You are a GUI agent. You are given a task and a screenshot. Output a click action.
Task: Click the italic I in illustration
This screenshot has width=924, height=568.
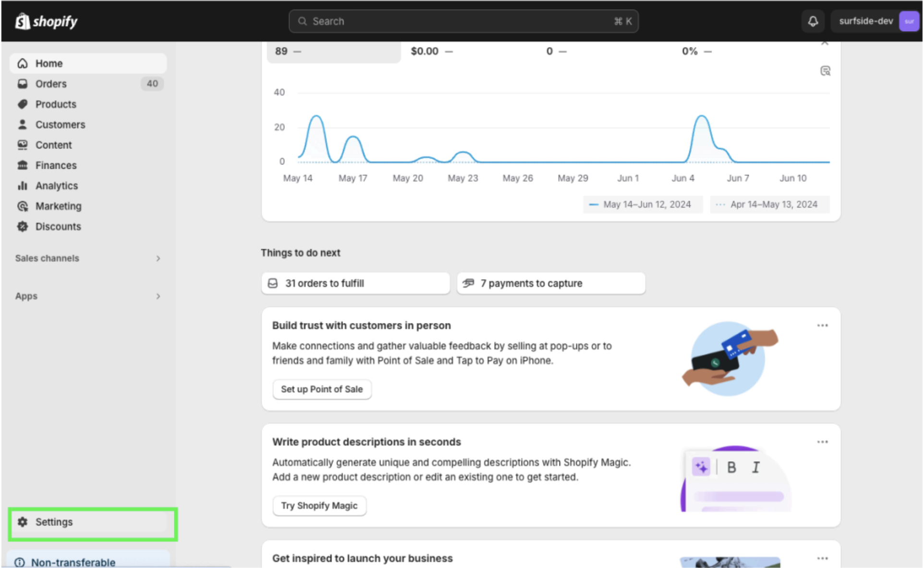click(755, 468)
